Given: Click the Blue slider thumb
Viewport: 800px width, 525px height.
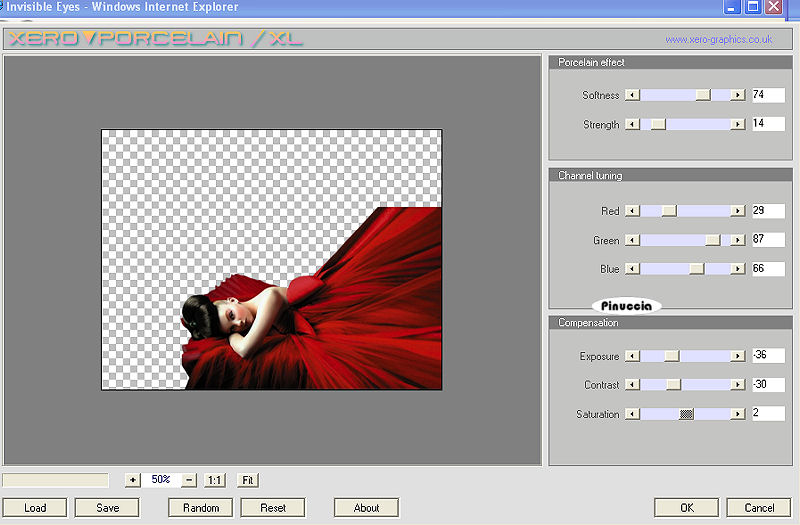Looking at the screenshot, I should click(x=696, y=269).
